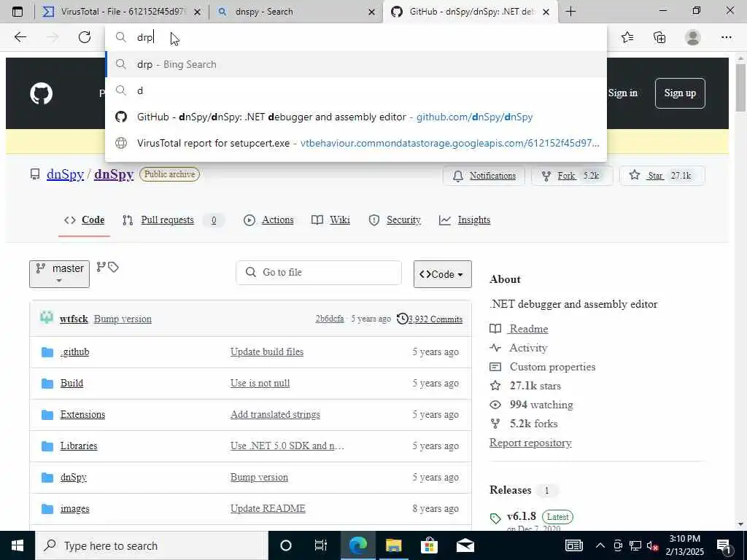Image resolution: width=747 pixels, height=560 pixels.
Task: Expand the master branch dropdown
Action: (59, 274)
